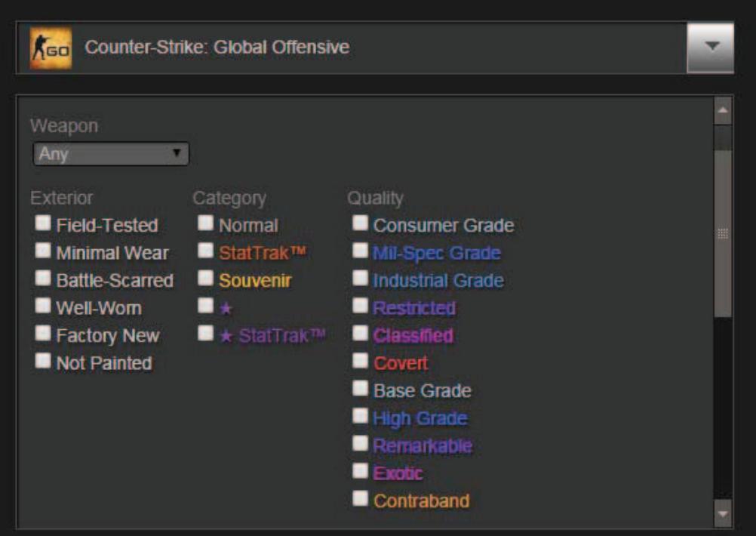Tick the Normal category checkbox

click(206, 223)
